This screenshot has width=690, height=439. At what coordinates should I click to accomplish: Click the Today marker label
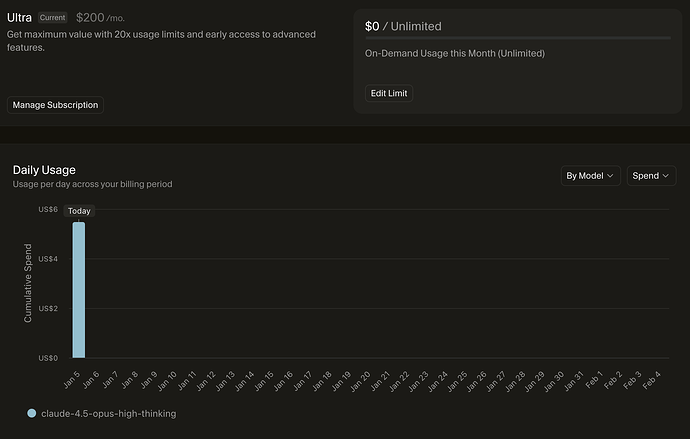tap(79, 211)
